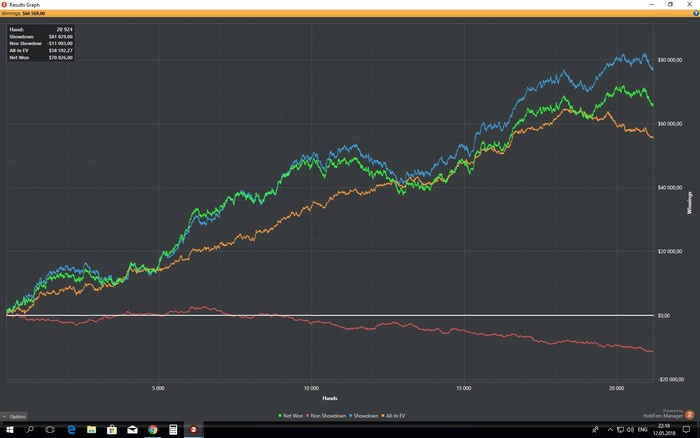The width and height of the screenshot is (700, 438).
Task: Click Net Won green legend marker
Action: 280,416
